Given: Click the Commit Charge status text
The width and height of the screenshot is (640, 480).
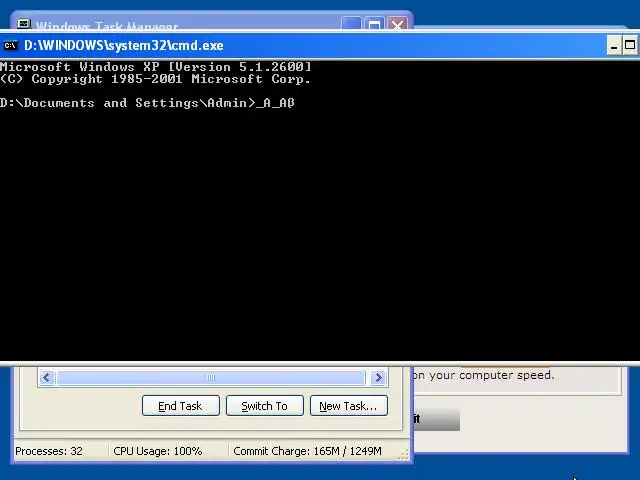Looking at the screenshot, I should [307, 451].
